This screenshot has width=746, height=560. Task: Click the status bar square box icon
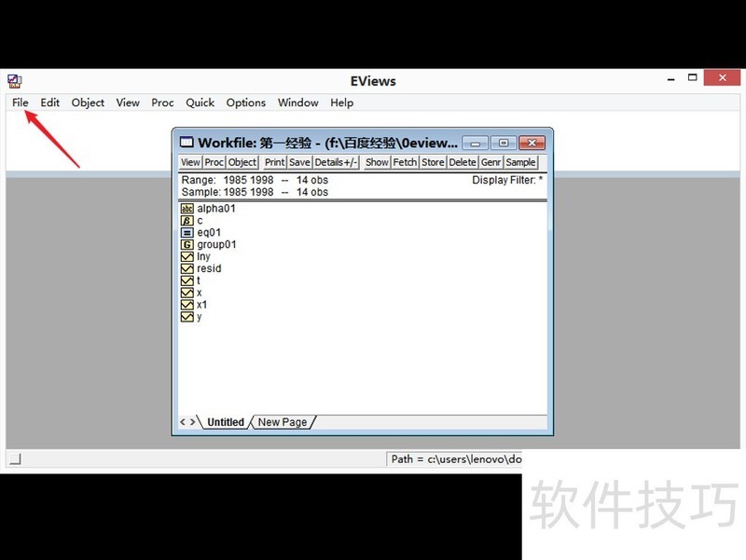pyautogui.click(x=16, y=458)
